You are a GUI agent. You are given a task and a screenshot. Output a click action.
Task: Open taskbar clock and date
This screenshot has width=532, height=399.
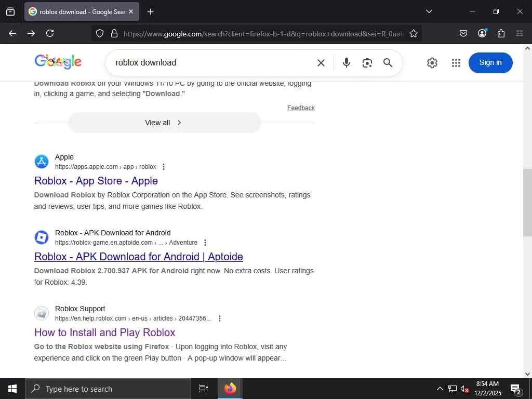tap(487, 389)
